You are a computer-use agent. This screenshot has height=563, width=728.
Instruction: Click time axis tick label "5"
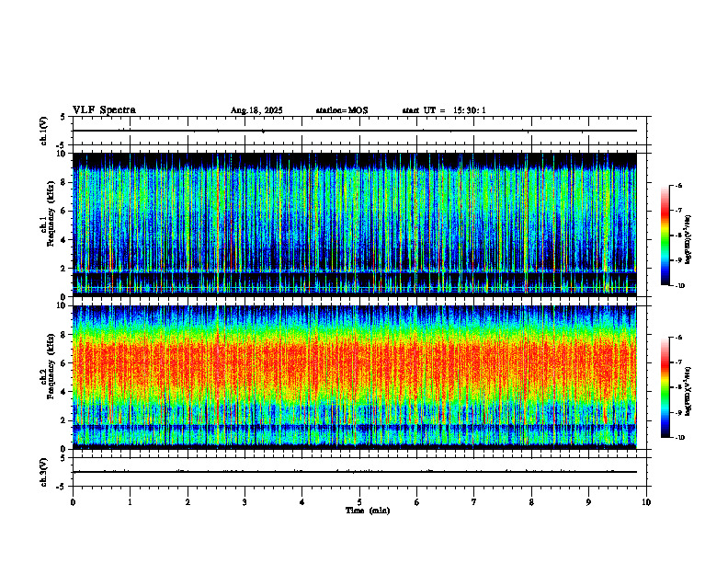click(359, 502)
